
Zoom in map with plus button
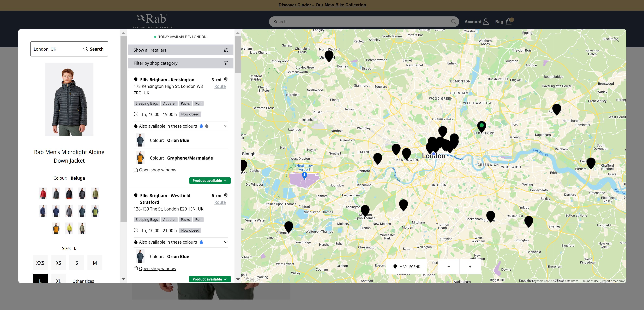(470, 266)
